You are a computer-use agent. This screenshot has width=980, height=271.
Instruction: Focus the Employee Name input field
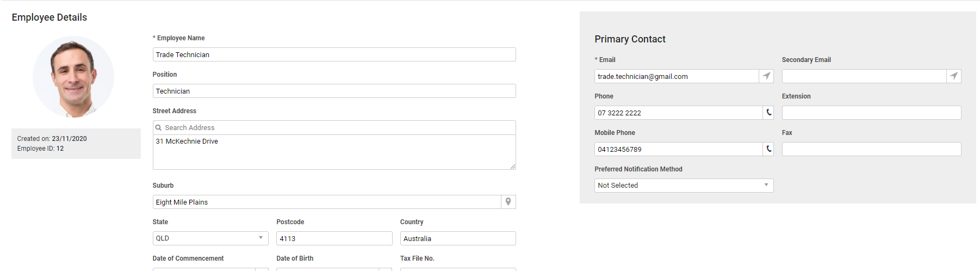point(334,54)
